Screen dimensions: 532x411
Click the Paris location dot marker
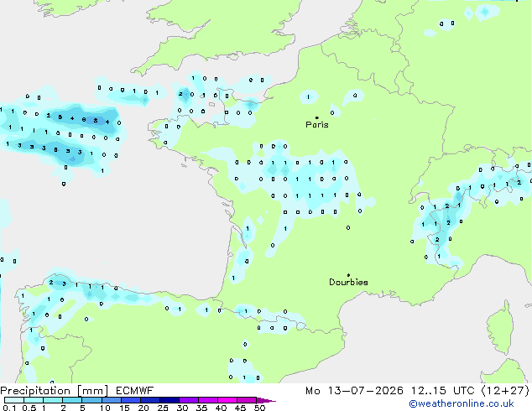click(x=317, y=117)
